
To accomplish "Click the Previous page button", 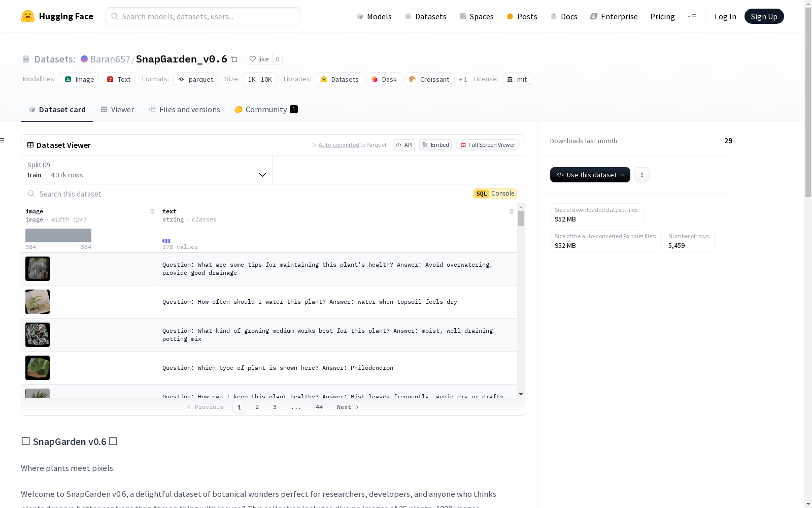I will coord(205,407).
